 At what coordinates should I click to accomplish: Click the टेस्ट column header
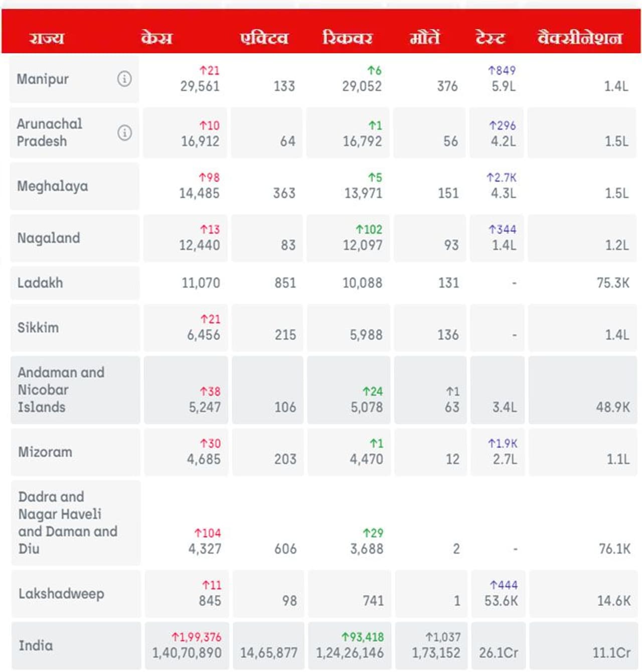tap(491, 38)
